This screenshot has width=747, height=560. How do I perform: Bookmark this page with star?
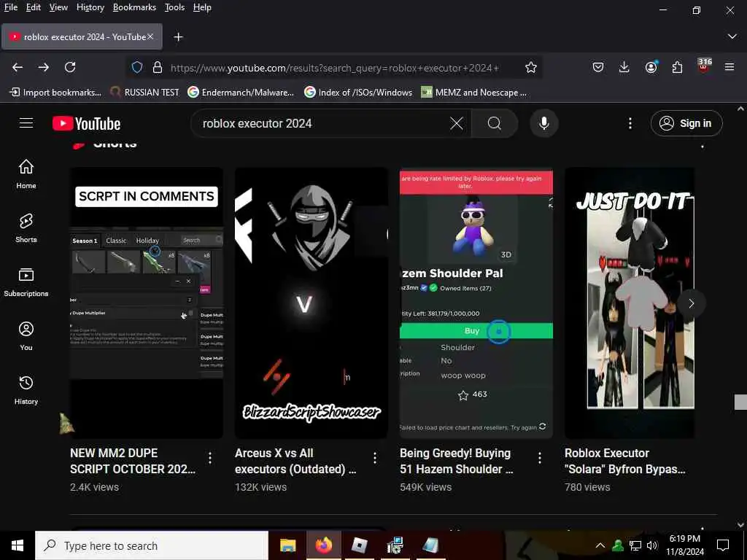click(531, 67)
